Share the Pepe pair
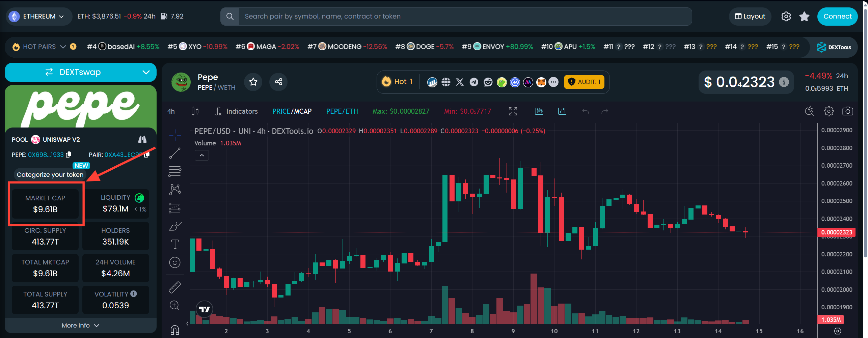Image resolution: width=868 pixels, height=338 pixels. [278, 82]
